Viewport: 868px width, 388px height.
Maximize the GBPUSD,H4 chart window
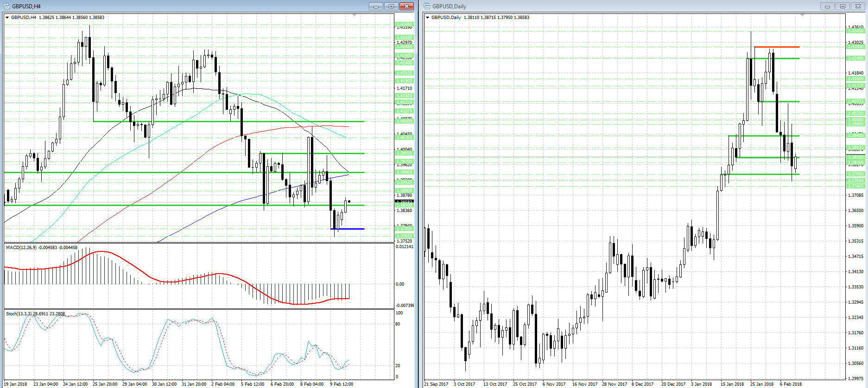coord(391,6)
